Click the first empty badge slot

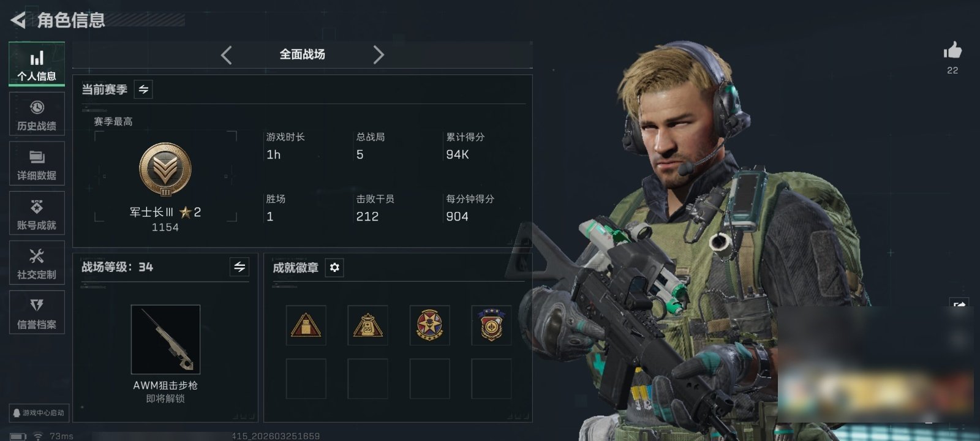tap(306, 379)
